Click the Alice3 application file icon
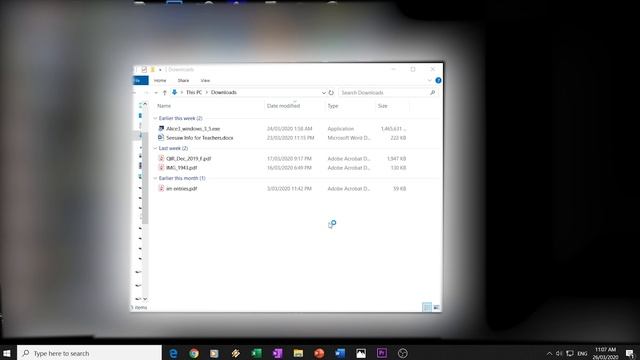Screen dimensions: 640x360 (x=161, y=128)
